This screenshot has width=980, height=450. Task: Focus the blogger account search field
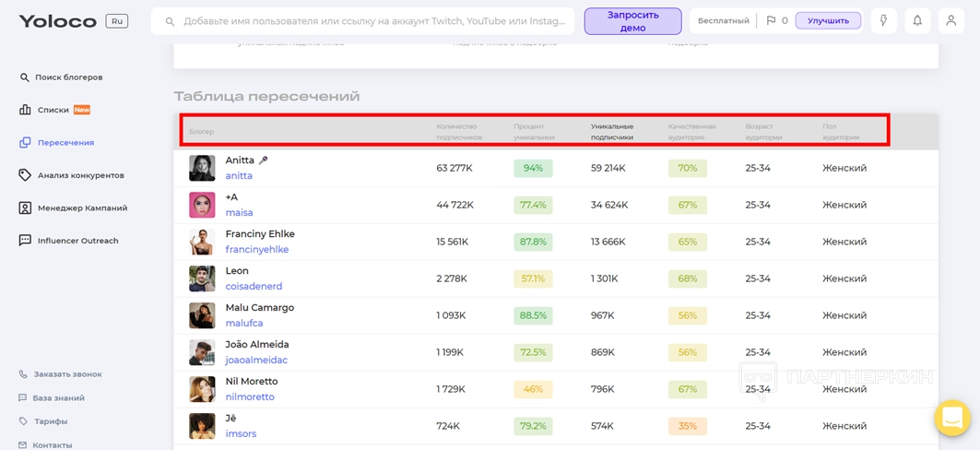coord(362,21)
